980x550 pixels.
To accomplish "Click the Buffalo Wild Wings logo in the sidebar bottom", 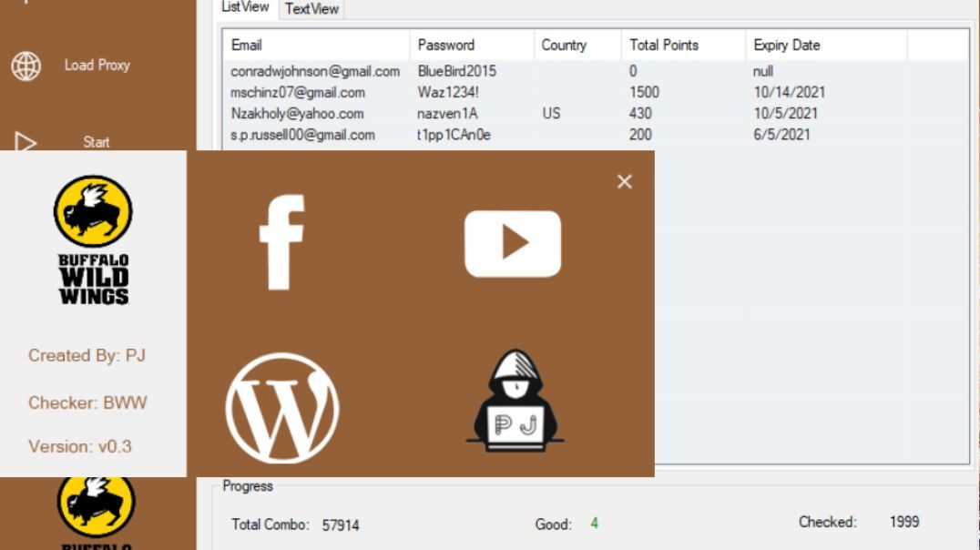I will coord(96,510).
